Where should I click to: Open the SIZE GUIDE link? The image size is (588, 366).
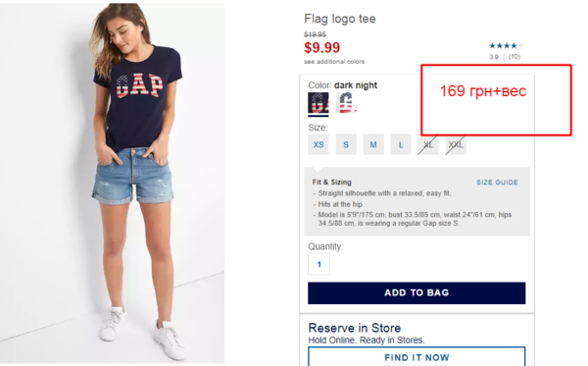(497, 183)
